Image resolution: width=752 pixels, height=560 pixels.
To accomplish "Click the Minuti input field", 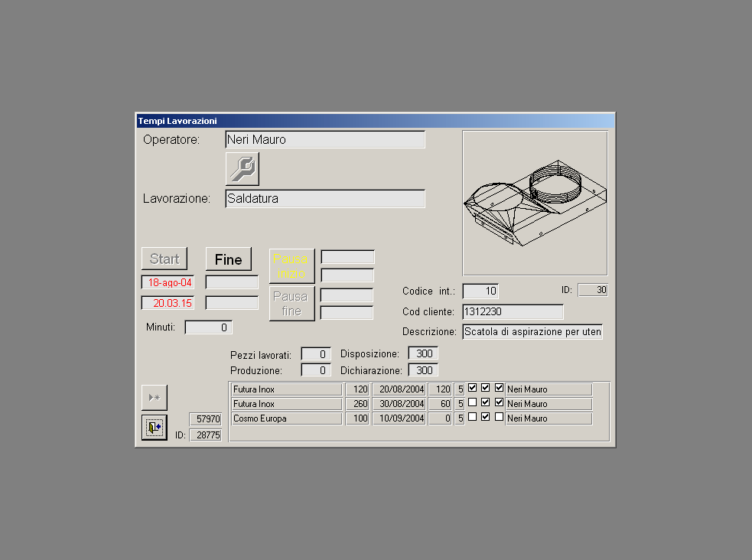I will coord(209,327).
